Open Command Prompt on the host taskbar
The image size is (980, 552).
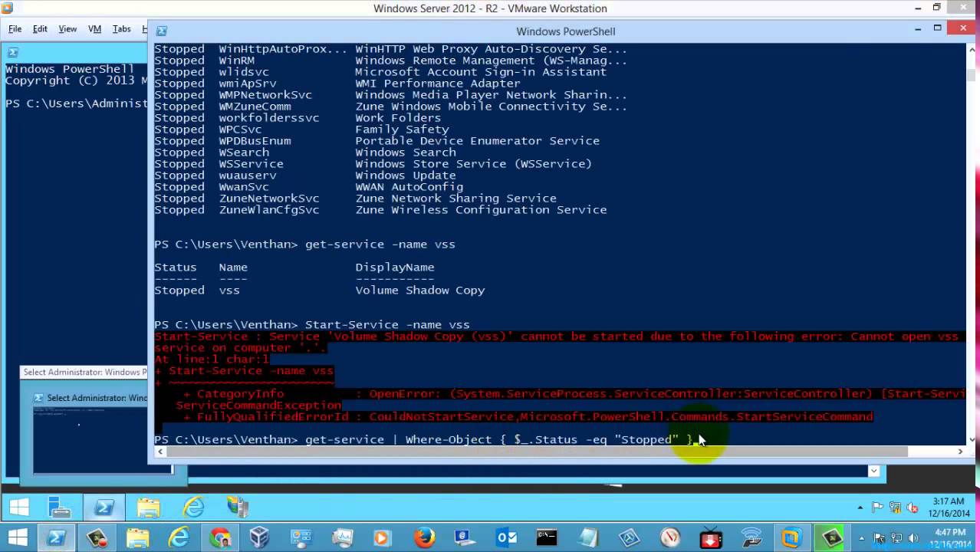tap(547, 538)
